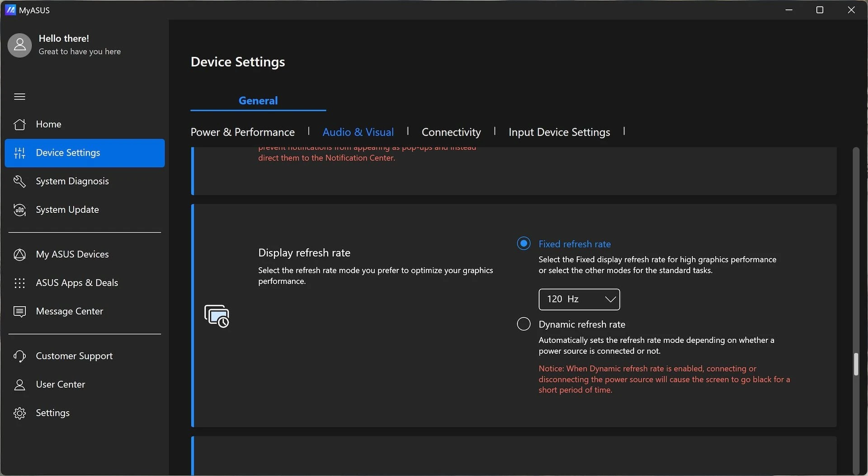
Task: Click the Device Settings sliders icon
Action: click(19, 153)
